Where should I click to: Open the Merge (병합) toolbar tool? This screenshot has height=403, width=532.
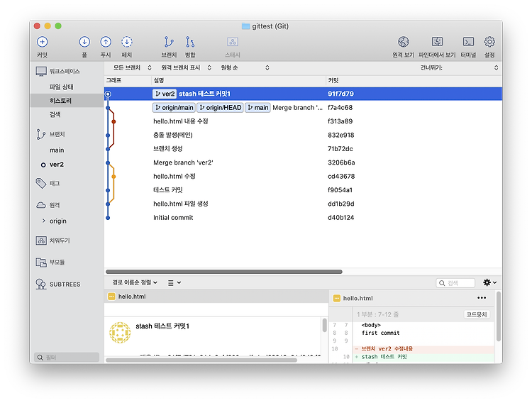coord(190,42)
